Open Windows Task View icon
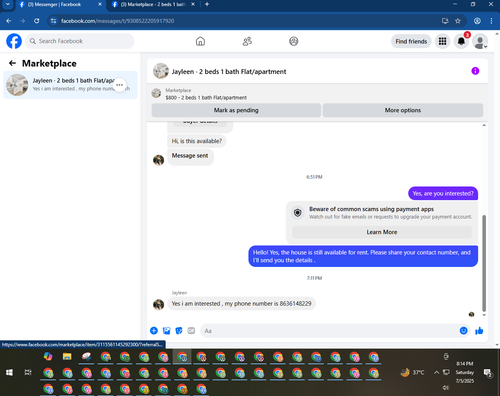The width and height of the screenshot is (500, 396). (x=28, y=372)
